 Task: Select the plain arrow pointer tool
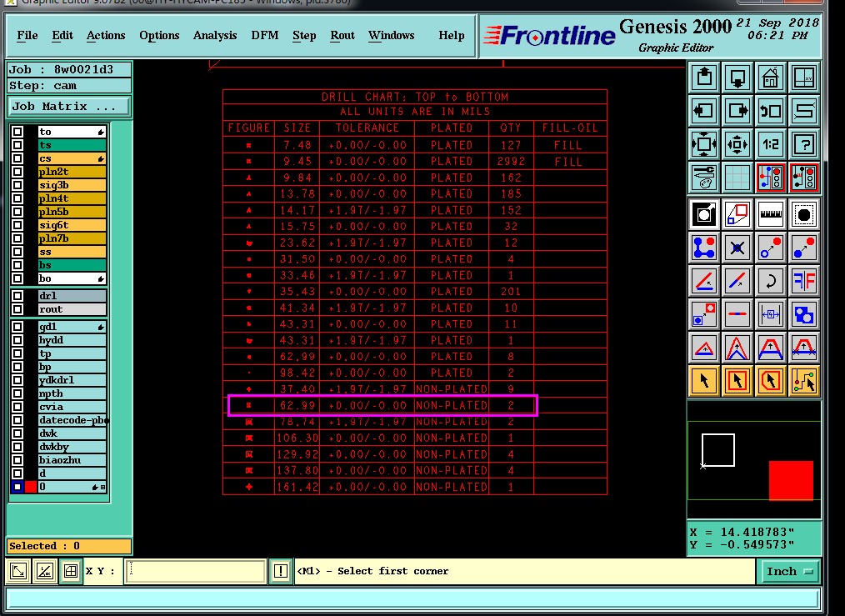(704, 381)
